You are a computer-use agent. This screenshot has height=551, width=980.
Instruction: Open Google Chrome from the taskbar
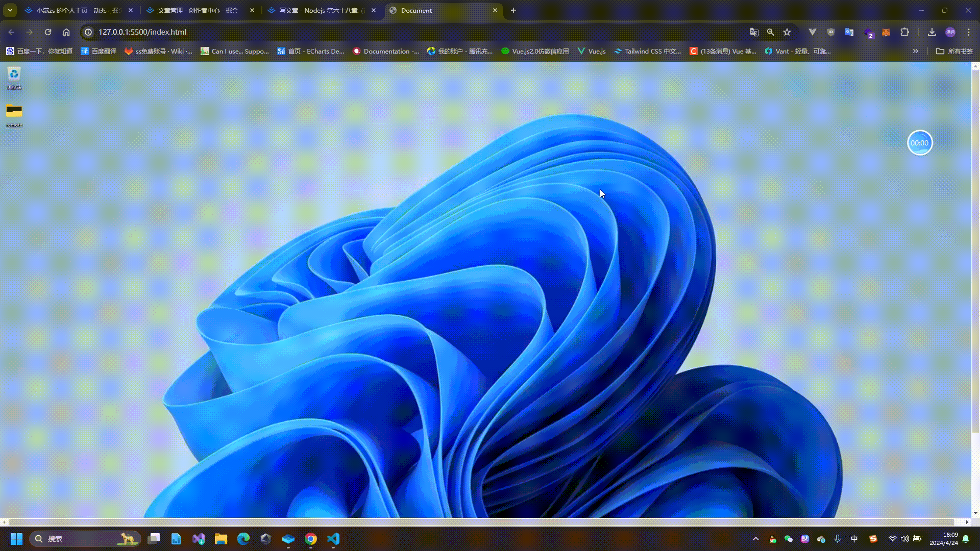point(311,539)
